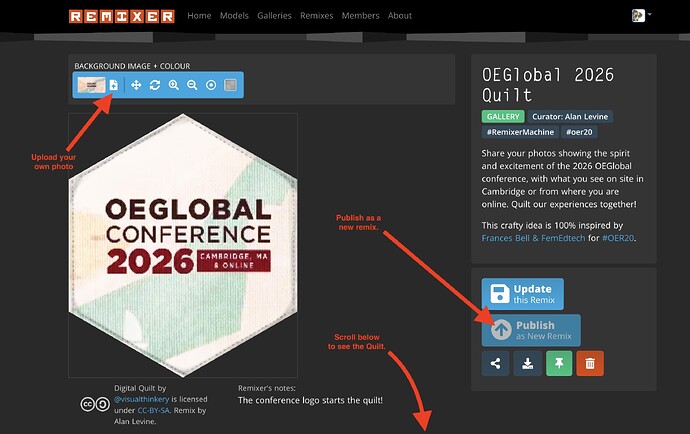The height and width of the screenshot is (434, 690).
Task: Zoom out on the background image
Action: coord(192,85)
